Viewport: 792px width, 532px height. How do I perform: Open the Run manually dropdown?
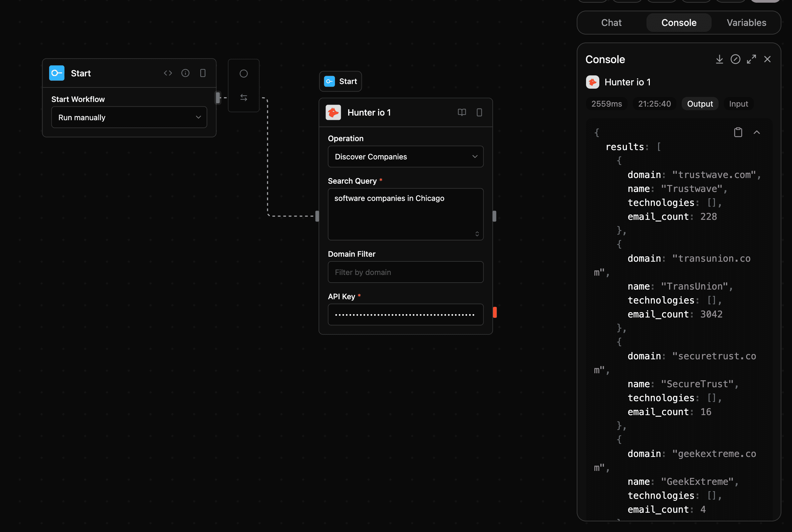(129, 117)
